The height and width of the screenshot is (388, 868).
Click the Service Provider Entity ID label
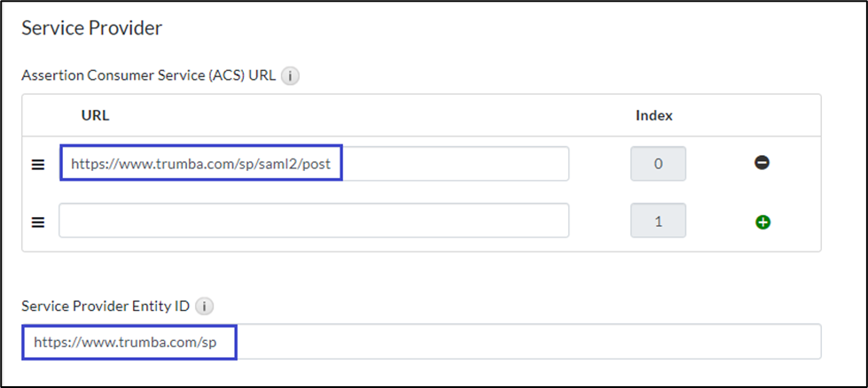point(106,307)
